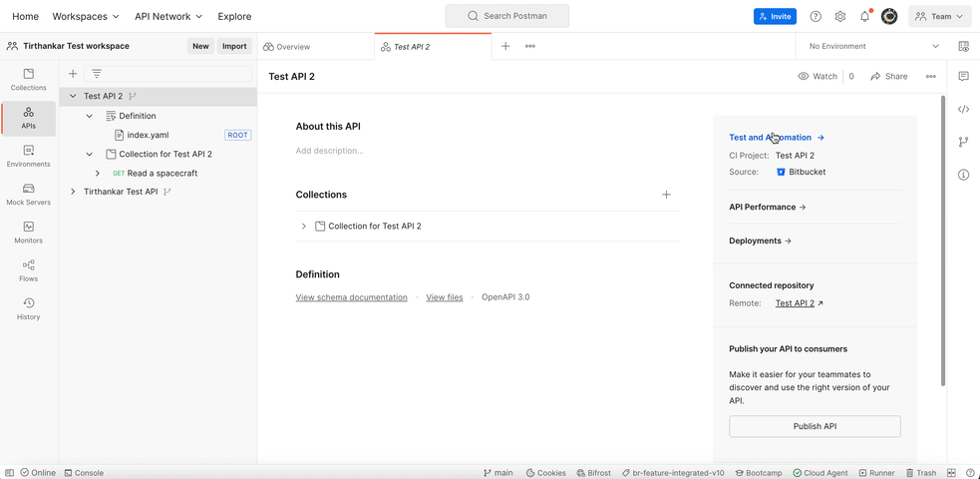Open the Deployments link
Screen dimensions: 980x479
760,240
